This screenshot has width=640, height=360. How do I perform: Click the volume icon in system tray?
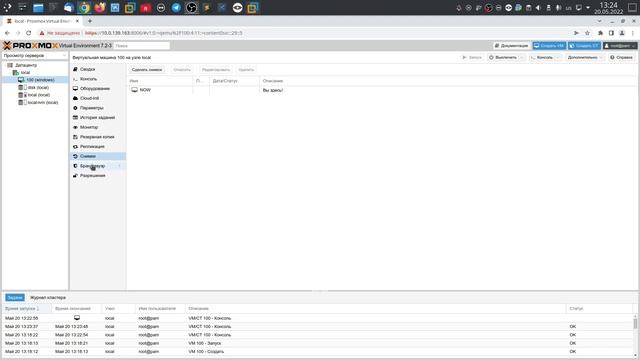tap(538, 8)
